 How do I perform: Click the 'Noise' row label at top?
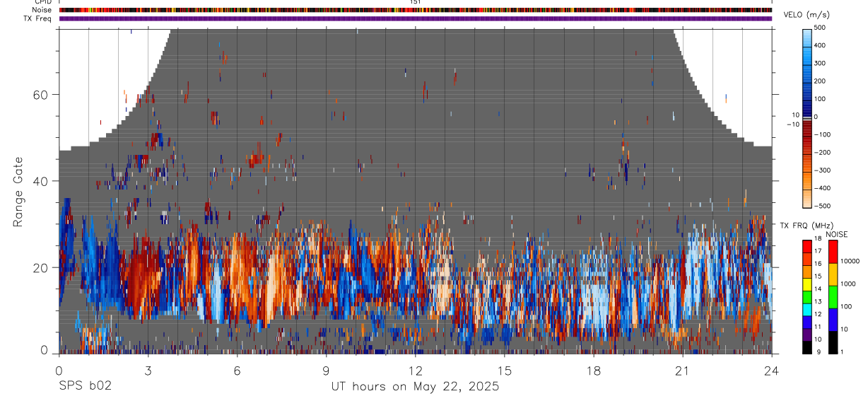pyautogui.click(x=42, y=11)
